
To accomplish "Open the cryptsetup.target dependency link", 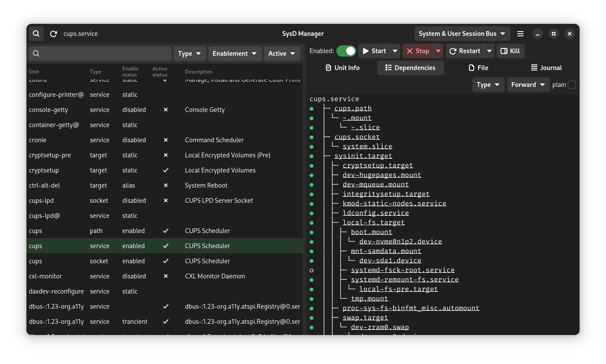I will [x=378, y=166].
